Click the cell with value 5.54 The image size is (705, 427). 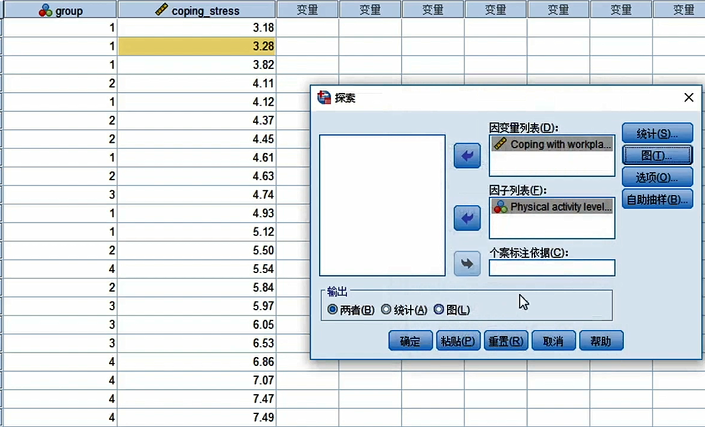[x=197, y=269]
